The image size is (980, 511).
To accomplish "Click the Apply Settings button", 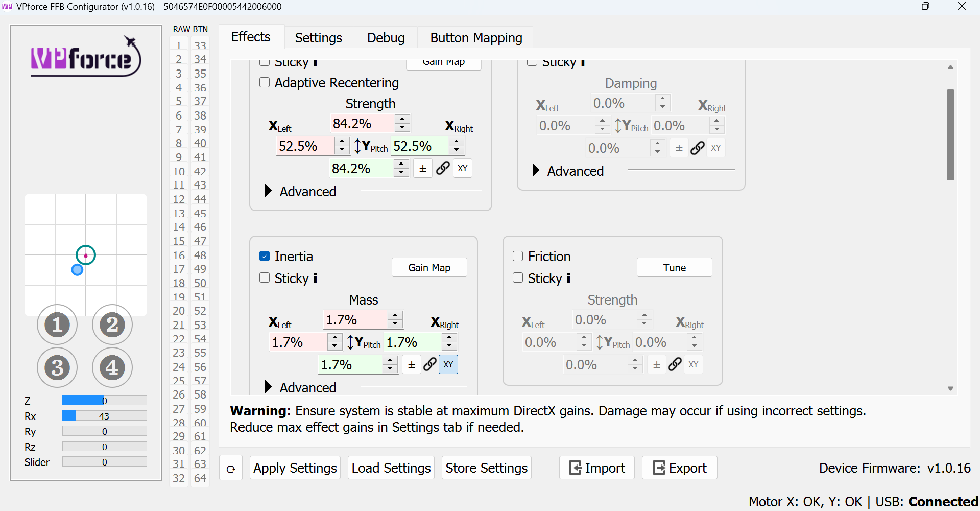I will (295, 468).
